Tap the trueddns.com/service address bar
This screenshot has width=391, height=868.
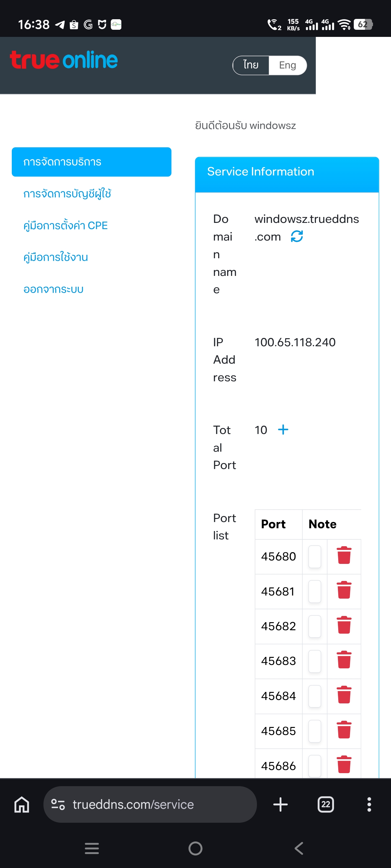point(150,804)
